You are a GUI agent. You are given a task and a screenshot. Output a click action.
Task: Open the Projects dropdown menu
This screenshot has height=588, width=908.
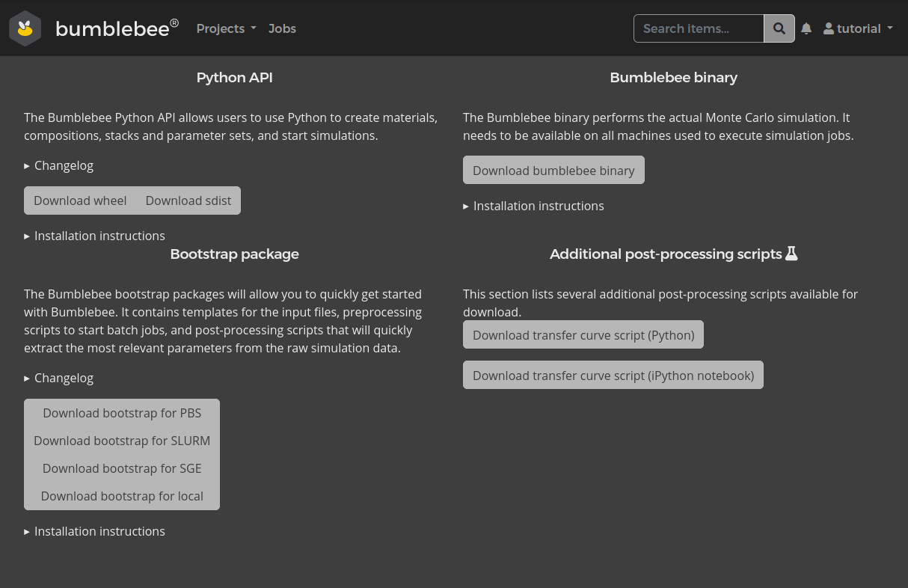point(226,28)
